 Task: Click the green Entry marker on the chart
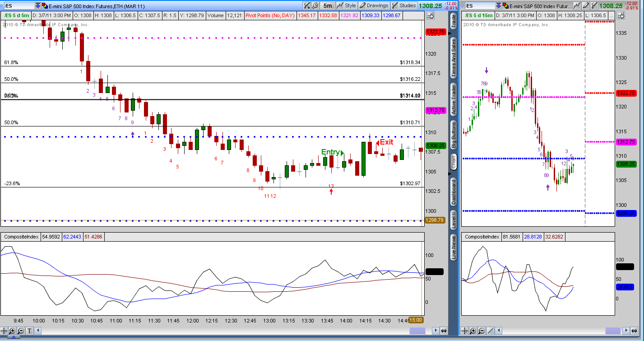click(332, 152)
